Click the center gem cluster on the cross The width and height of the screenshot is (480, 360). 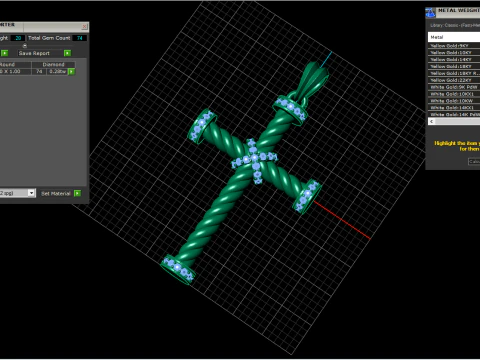coord(255,160)
